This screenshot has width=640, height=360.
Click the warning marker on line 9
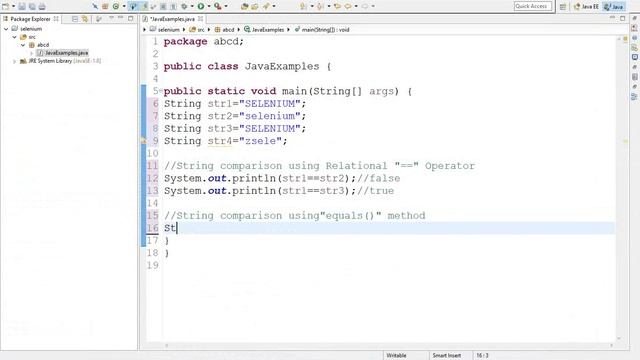click(x=143, y=141)
